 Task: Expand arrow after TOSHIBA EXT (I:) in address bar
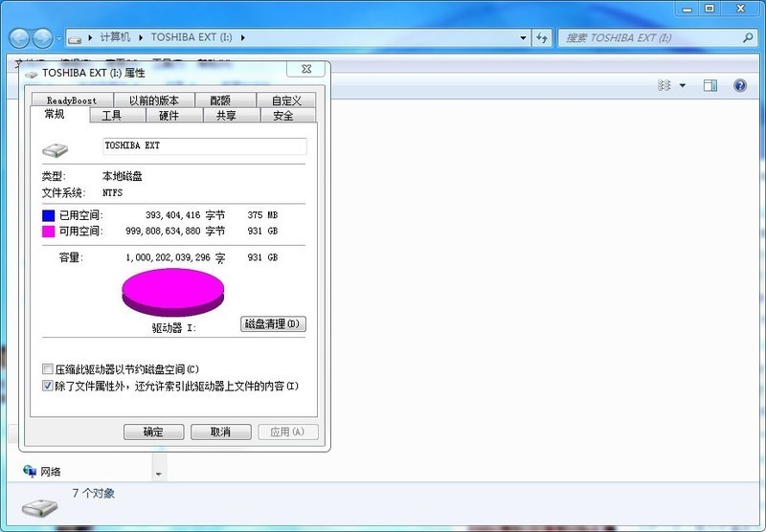(x=243, y=37)
